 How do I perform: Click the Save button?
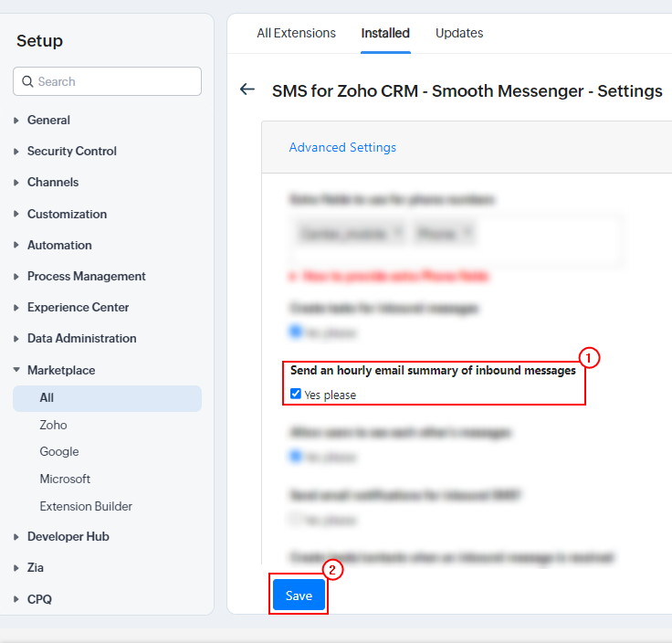[299, 595]
